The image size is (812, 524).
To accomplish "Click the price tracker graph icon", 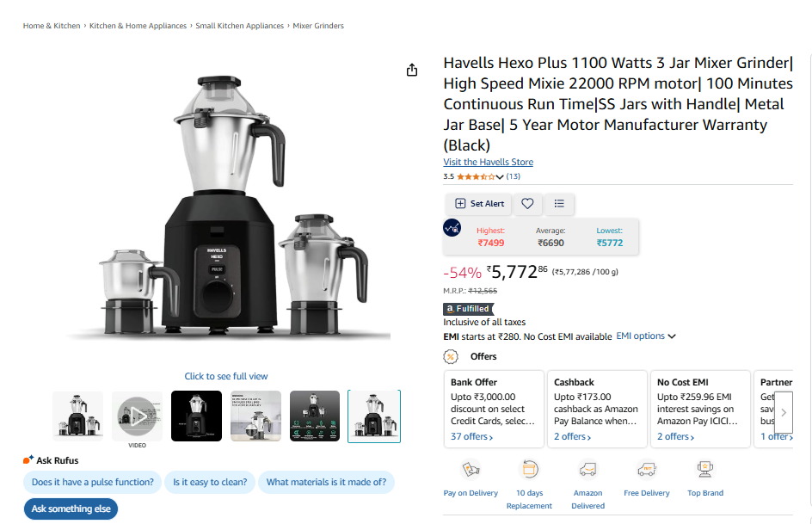I will click(x=452, y=228).
